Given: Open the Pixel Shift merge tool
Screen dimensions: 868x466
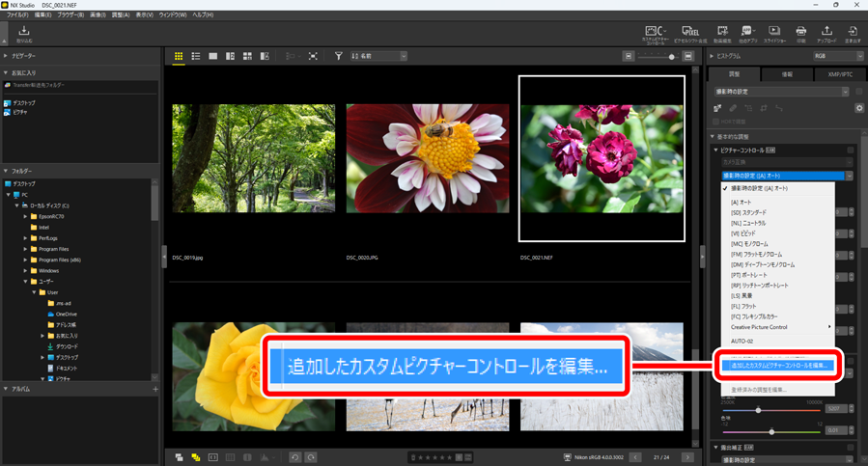Looking at the screenshot, I should pyautogui.click(x=689, y=34).
